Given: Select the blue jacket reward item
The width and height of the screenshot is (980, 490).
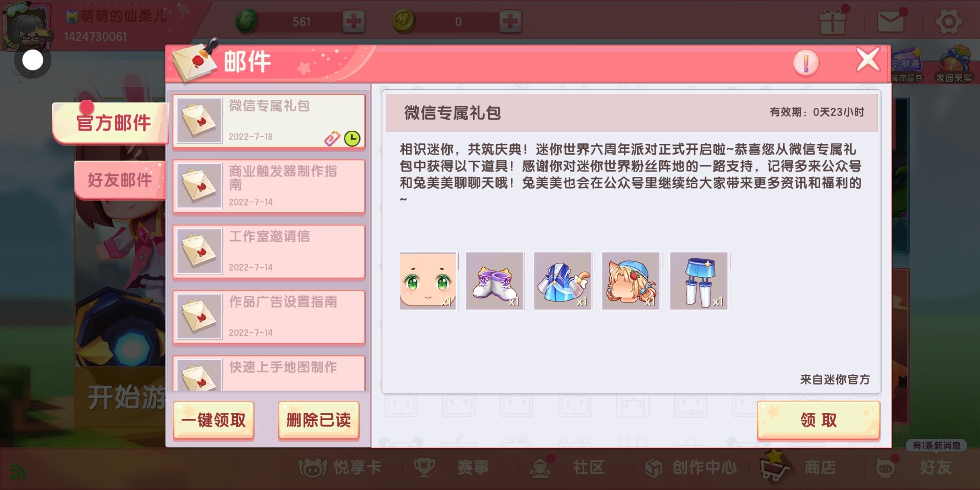Looking at the screenshot, I should pyautogui.click(x=563, y=281).
